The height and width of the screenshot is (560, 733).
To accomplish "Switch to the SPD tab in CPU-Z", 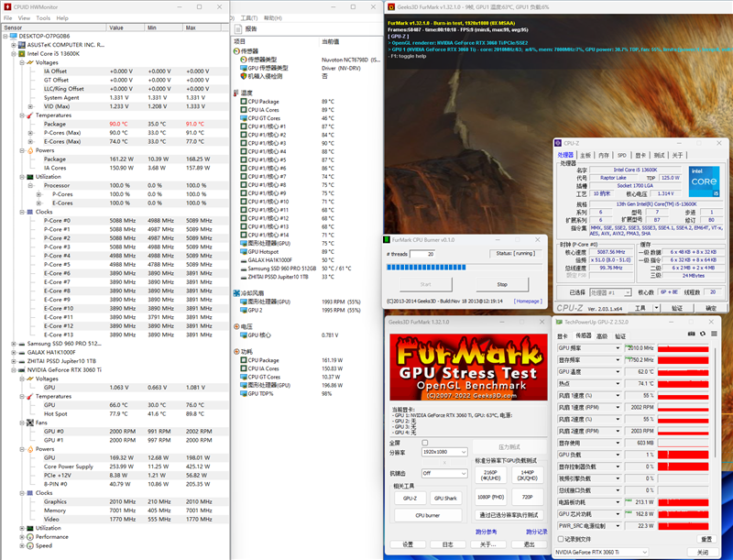I will click(621, 155).
